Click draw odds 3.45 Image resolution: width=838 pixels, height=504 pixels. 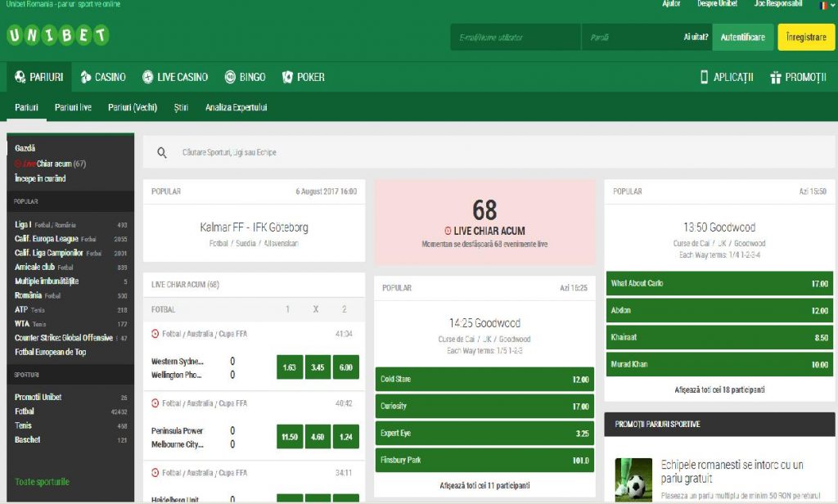318,367
